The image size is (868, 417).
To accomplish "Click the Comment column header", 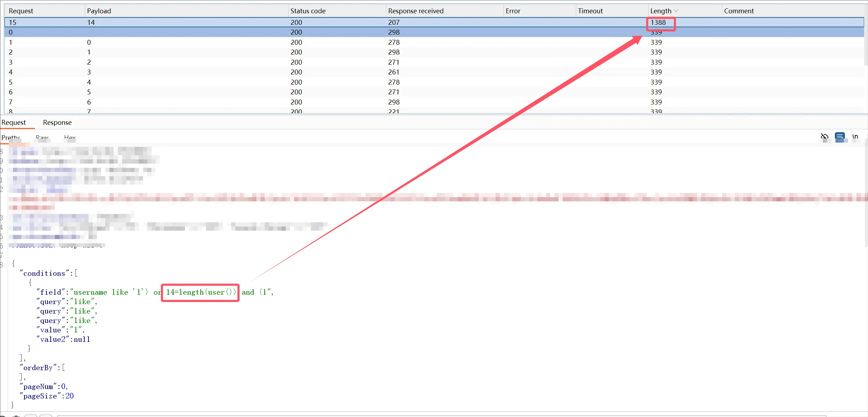I will (739, 11).
